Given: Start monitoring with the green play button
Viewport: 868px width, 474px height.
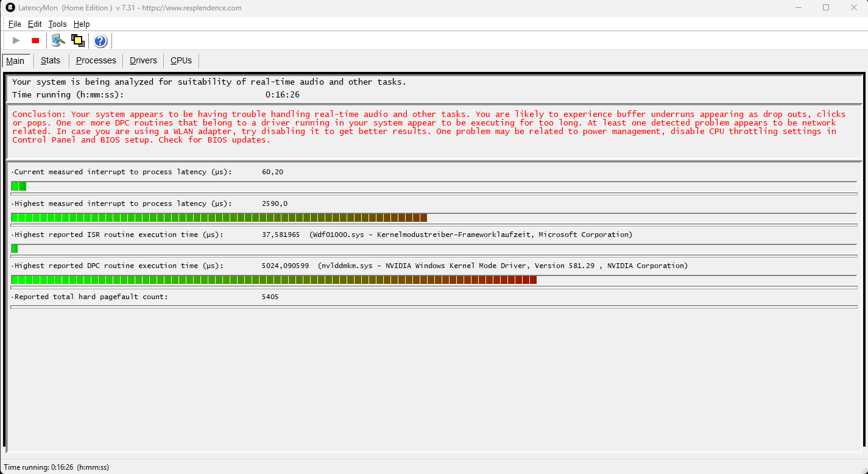Looking at the screenshot, I should tap(16, 41).
